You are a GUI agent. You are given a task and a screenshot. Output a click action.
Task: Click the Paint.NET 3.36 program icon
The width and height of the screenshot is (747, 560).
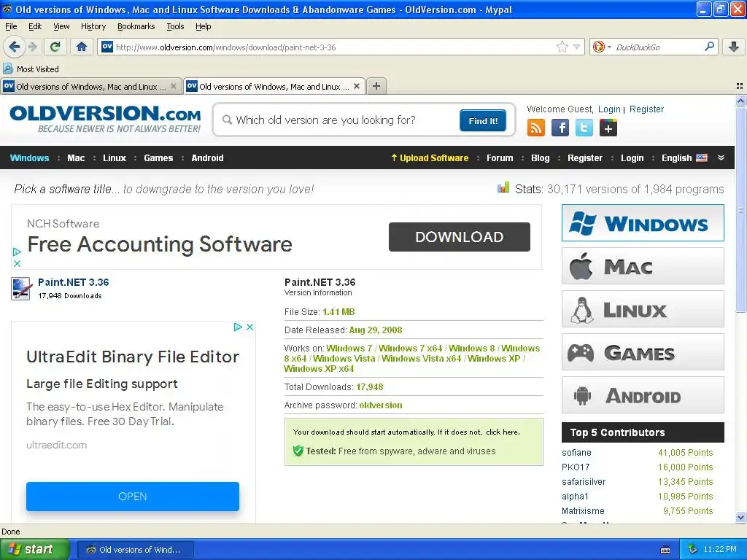point(20,289)
